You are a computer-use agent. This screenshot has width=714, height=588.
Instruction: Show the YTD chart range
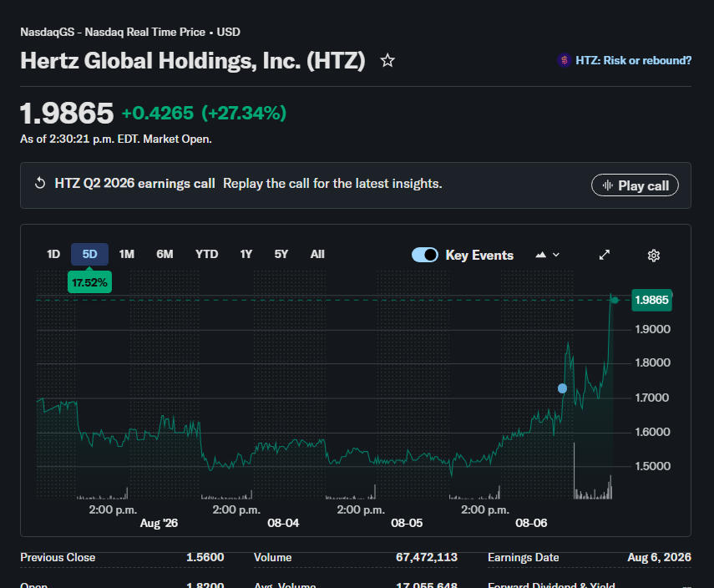(207, 254)
